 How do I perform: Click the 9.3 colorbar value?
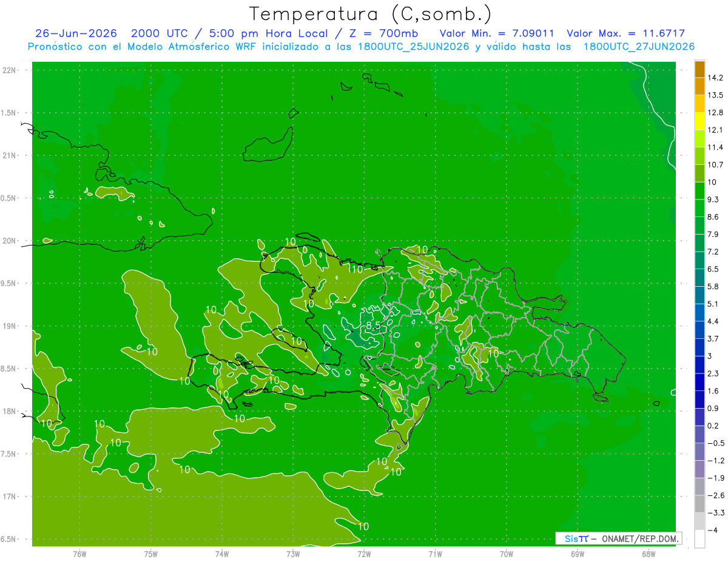pos(713,199)
